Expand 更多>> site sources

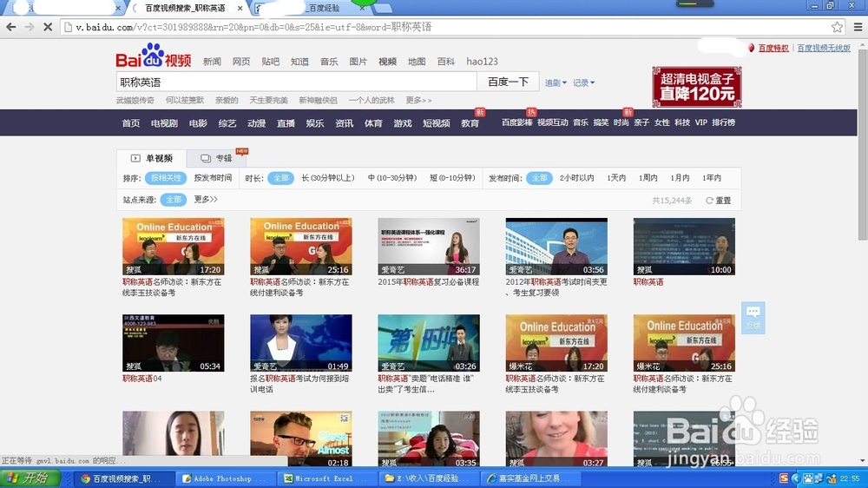(206, 200)
